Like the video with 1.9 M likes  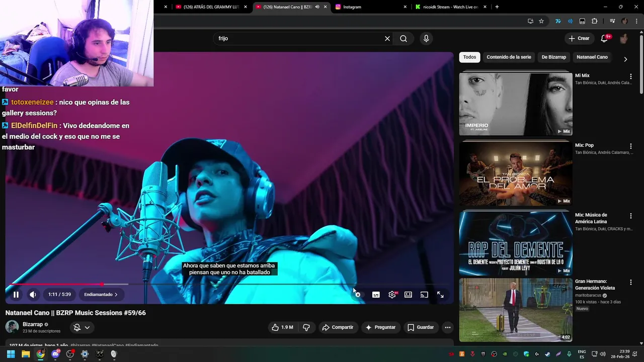[x=283, y=327]
